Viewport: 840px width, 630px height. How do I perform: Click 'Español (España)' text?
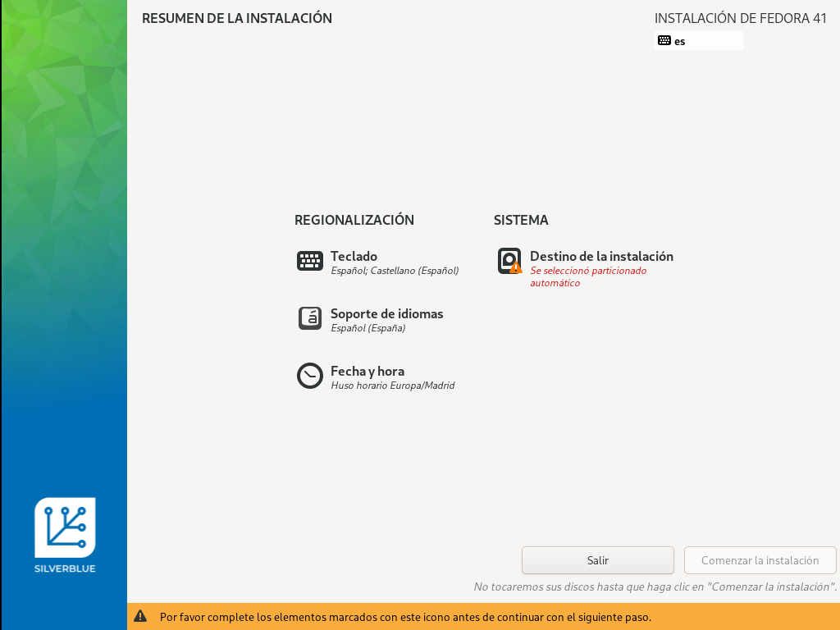coord(368,328)
